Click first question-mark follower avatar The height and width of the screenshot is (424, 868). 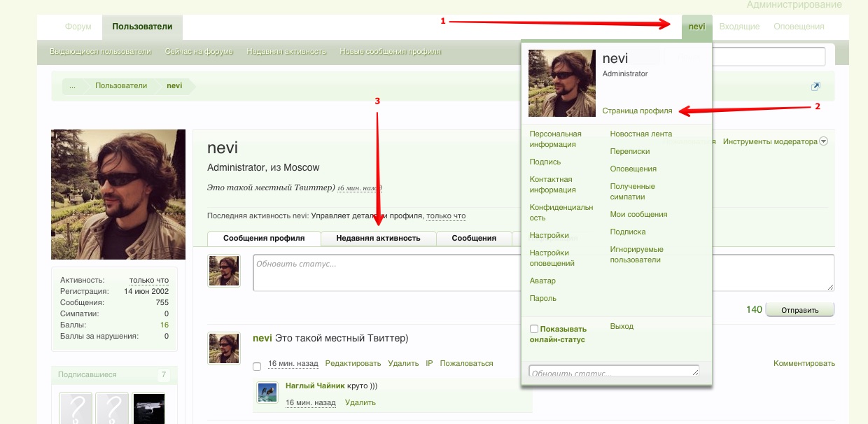(x=76, y=409)
